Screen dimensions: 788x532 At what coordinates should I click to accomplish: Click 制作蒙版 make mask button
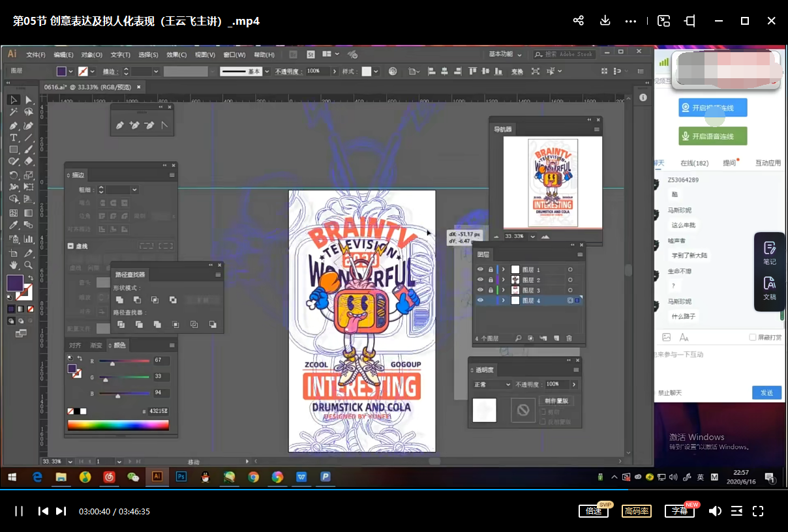(556, 401)
